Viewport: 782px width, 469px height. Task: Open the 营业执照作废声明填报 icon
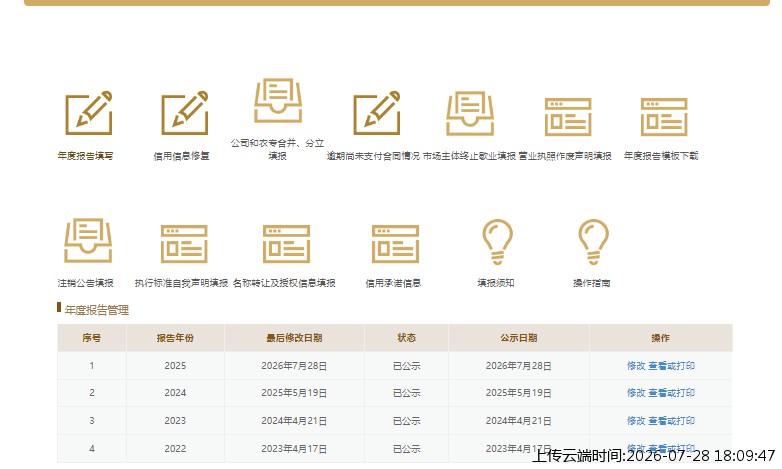tap(568, 117)
